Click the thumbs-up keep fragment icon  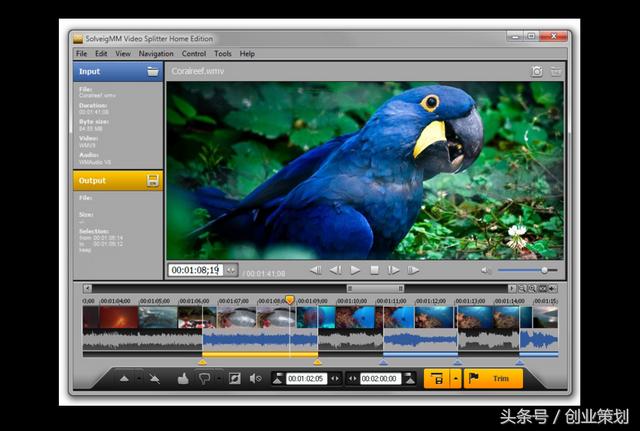(183, 379)
